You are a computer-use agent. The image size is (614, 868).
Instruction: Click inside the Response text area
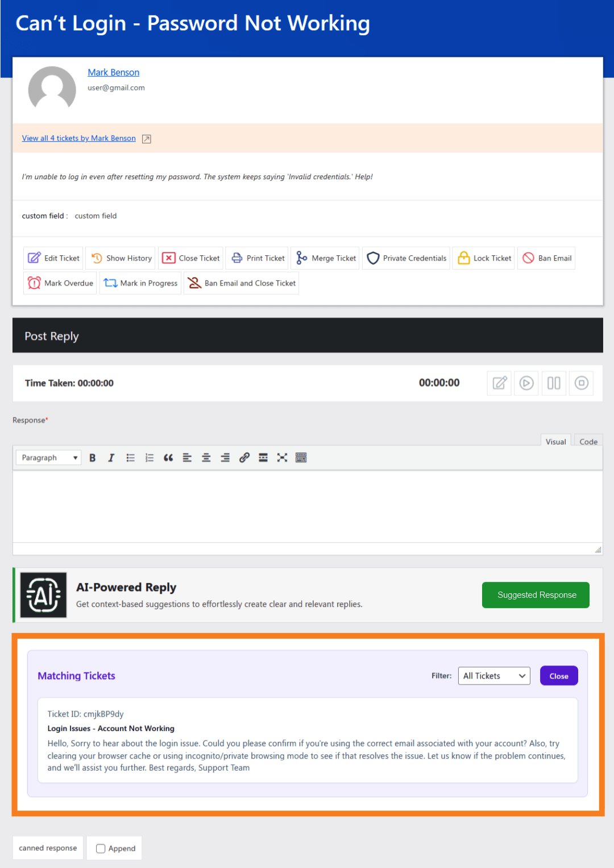(x=307, y=506)
